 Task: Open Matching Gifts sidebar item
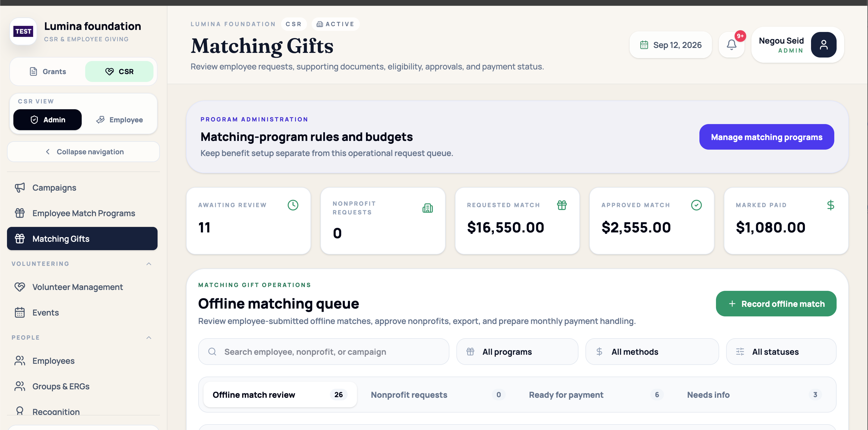(82, 239)
